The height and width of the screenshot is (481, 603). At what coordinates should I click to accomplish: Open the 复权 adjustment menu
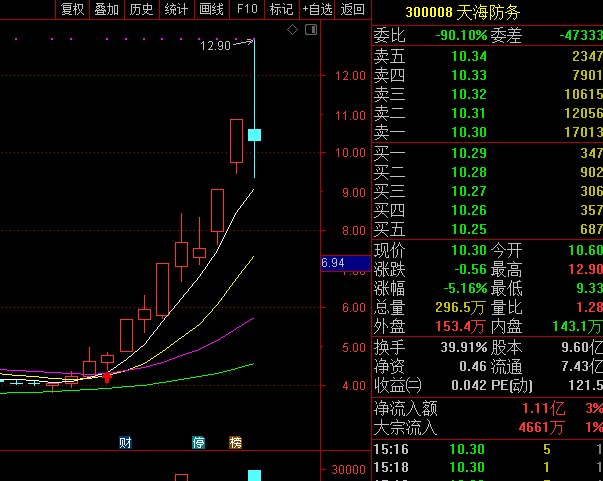pos(72,9)
